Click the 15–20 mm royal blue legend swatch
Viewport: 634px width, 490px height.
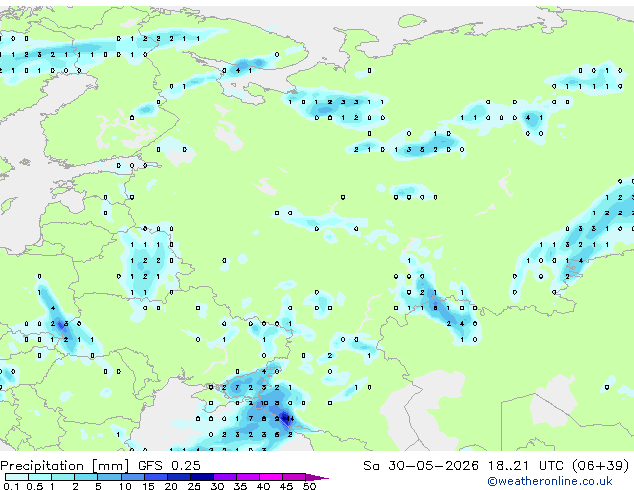tap(156, 477)
